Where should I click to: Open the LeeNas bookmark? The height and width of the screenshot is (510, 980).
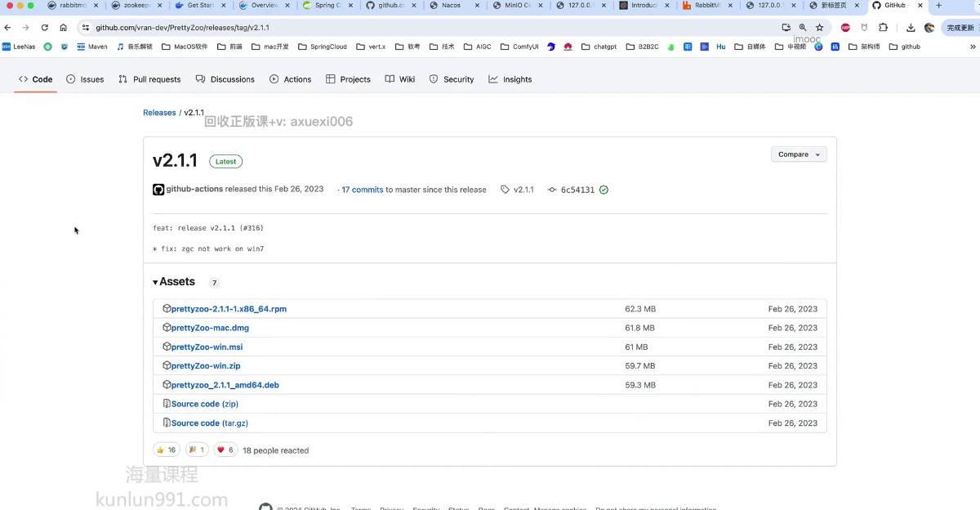19,47
